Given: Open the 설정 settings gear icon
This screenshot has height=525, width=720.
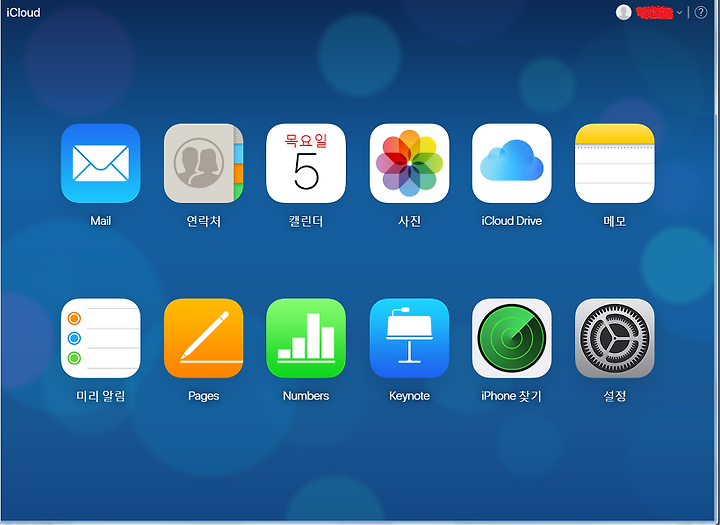Looking at the screenshot, I should pyautogui.click(x=614, y=338).
